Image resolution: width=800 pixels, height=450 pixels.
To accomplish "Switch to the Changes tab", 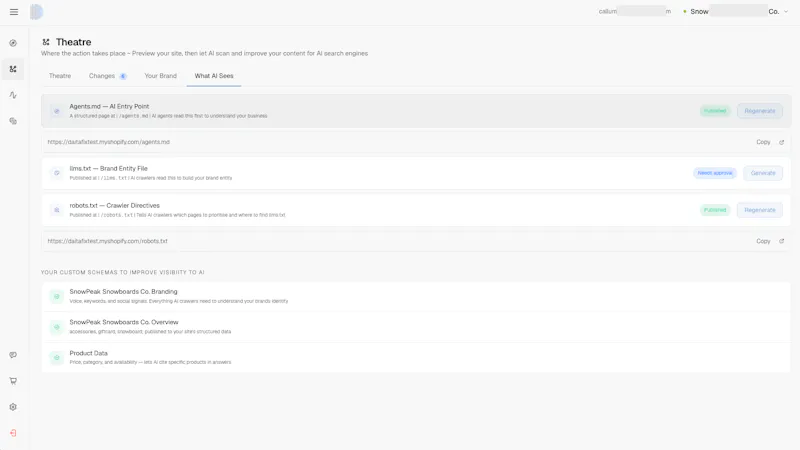I will click(107, 76).
